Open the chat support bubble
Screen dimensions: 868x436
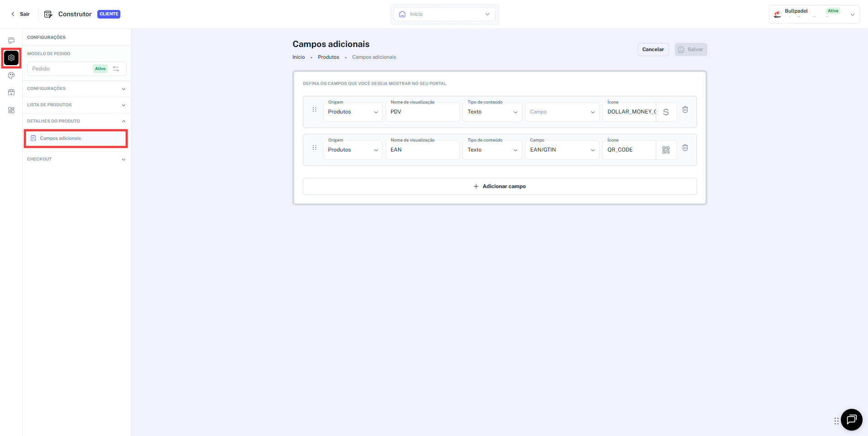click(851, 420)
